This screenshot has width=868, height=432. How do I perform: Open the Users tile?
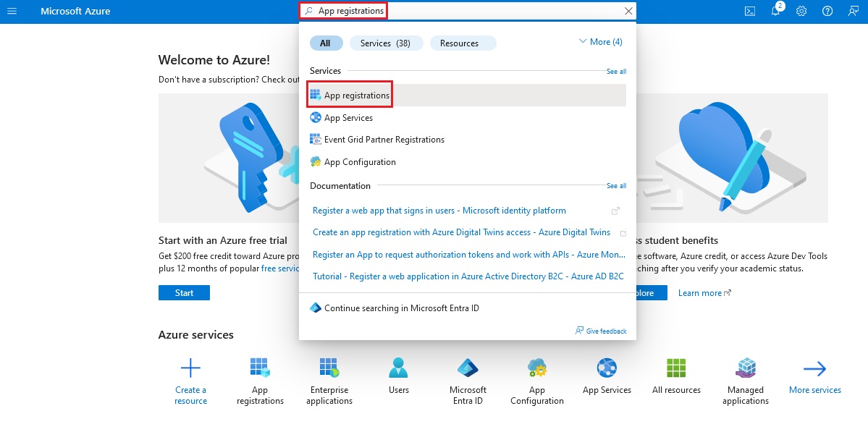[x=399, y=376]
